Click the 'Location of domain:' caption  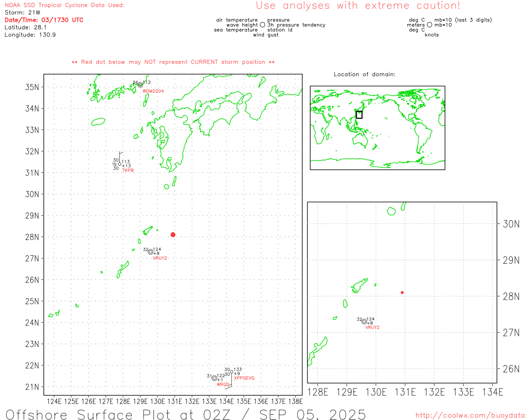pyautogui.click(x=365, y=74)
